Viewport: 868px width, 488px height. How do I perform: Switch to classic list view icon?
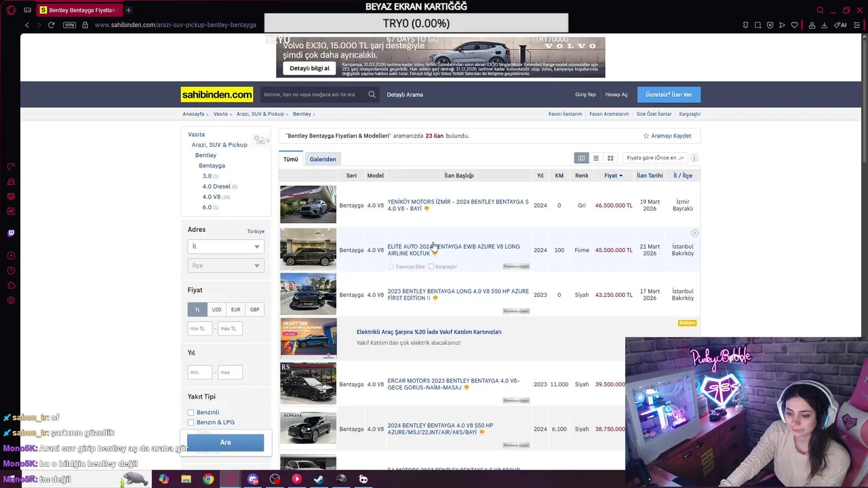(x=581, y=158)
